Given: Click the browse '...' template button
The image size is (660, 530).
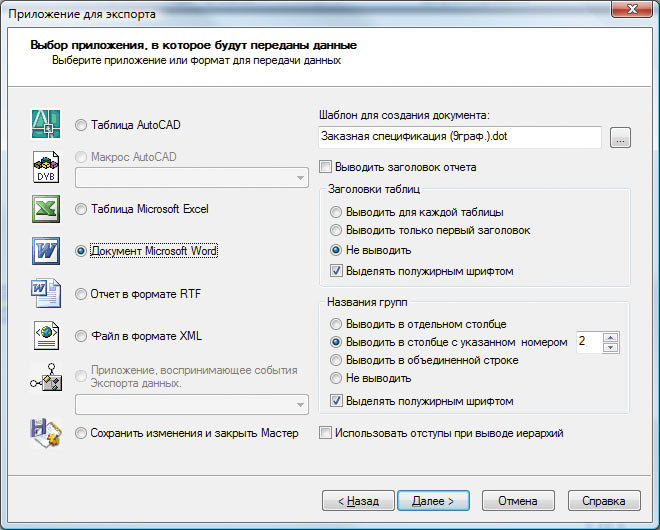Looking at the screenshot, I should tap(620, 138).
